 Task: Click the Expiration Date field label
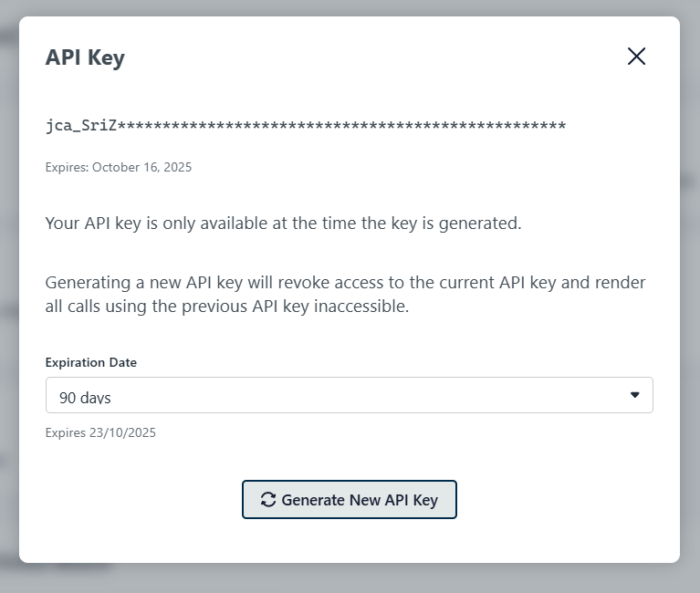tap(91, 362)
